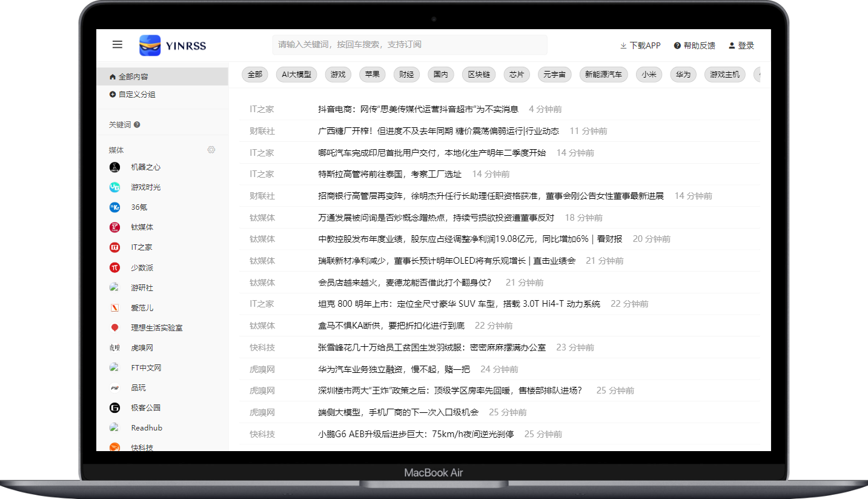
Task: Click the question icon beside 帮助反馈
Action: (x=677, y=45)
